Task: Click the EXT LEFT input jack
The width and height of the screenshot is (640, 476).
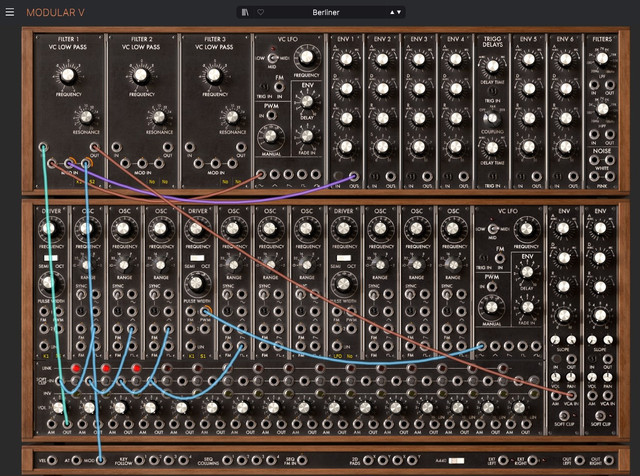Action: coord(503,460)
